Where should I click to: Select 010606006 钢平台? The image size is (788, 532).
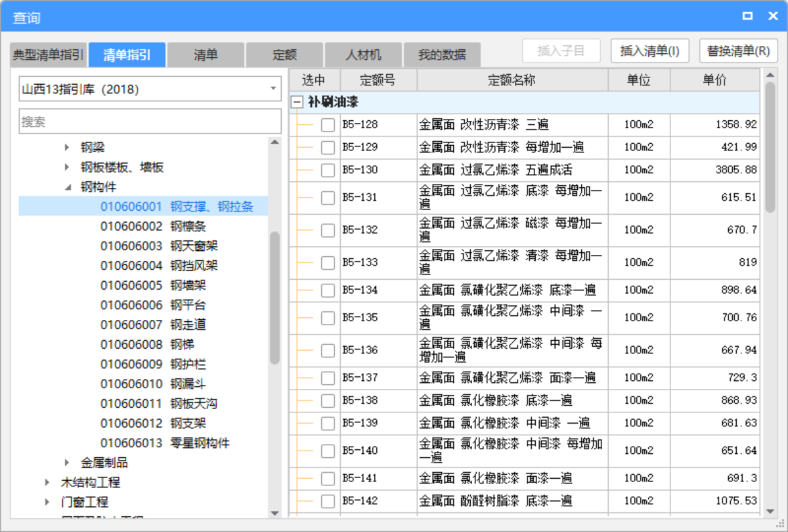coord(153,305)
